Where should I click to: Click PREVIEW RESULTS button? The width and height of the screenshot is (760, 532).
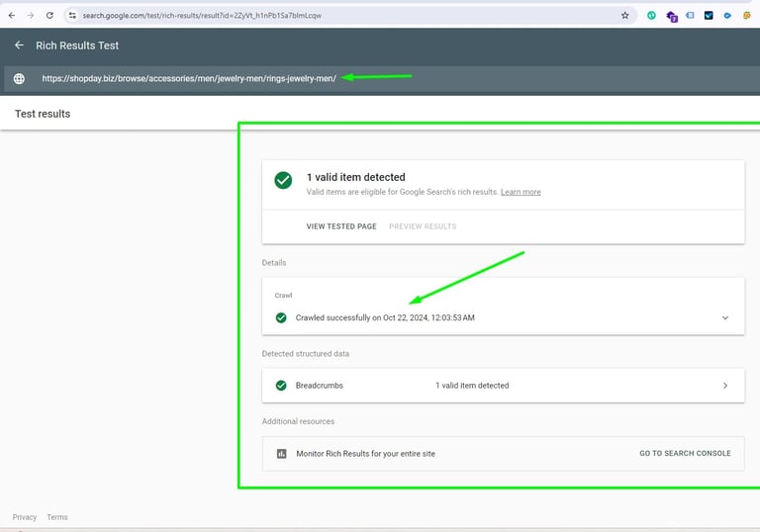pyautogui.click(x=423, y=226)
